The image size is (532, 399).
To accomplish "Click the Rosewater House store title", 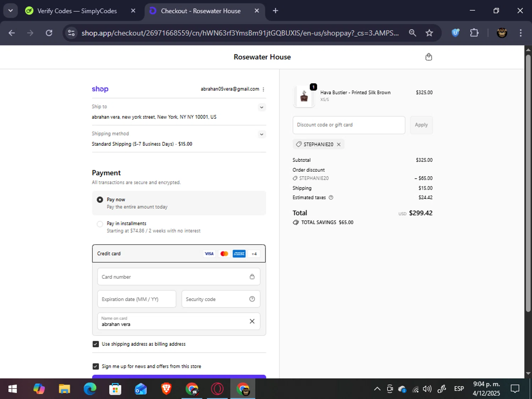I will (x=262, y=57).
